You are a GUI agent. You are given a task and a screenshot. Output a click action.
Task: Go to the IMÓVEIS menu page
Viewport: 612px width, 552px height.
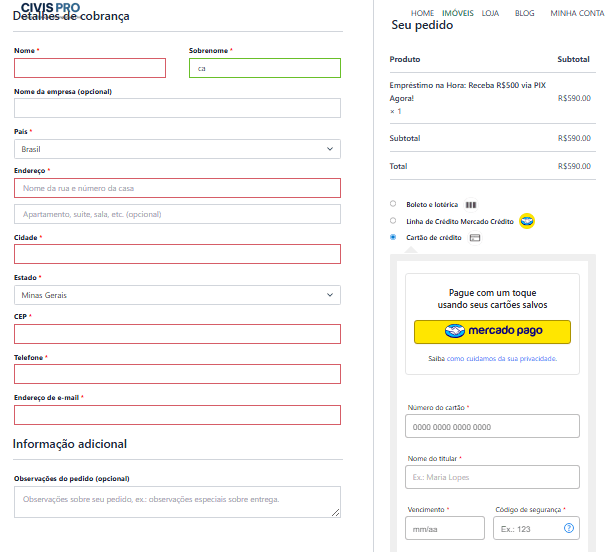pos(458,13)
